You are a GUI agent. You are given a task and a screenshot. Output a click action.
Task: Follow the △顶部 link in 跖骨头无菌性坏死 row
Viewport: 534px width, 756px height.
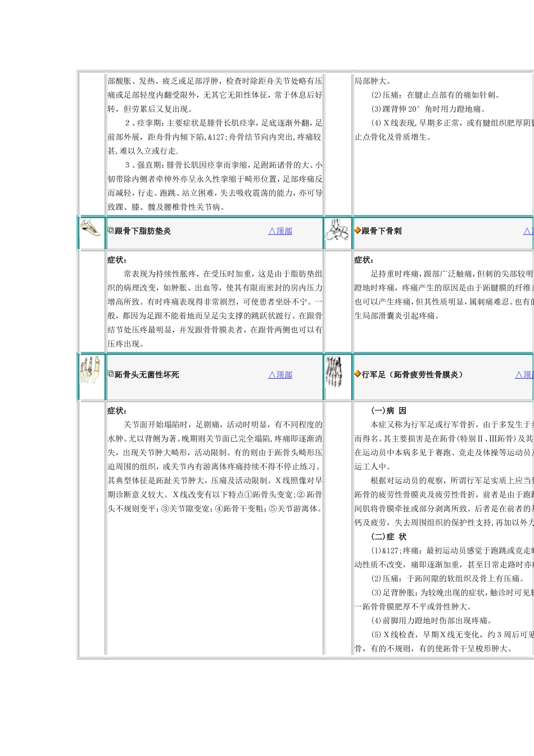280,375
